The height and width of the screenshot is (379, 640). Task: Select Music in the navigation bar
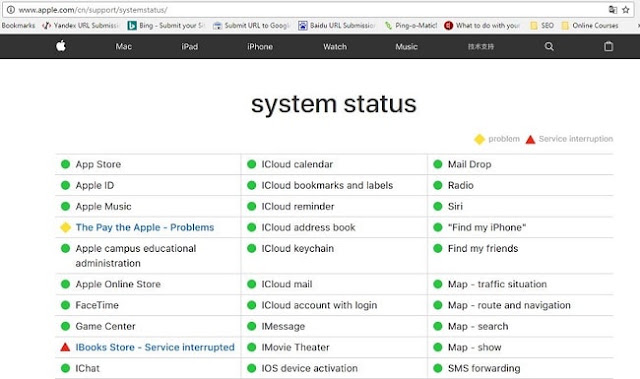[406, 47]
